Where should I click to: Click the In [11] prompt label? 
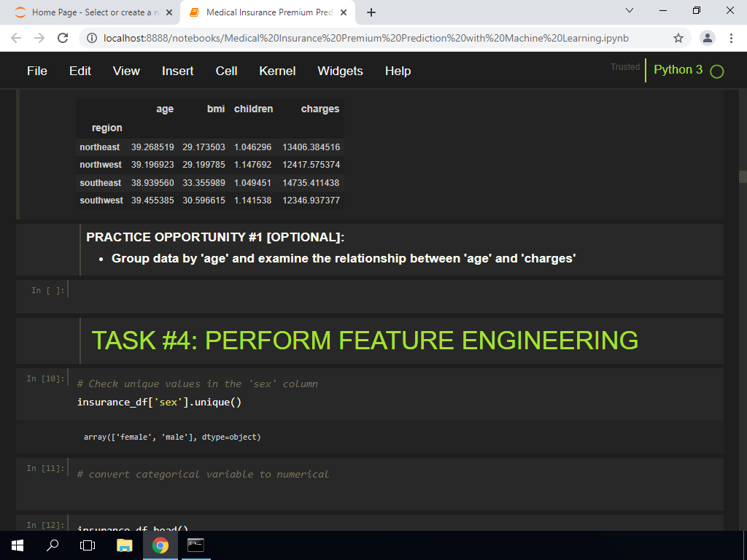point(45,469)
